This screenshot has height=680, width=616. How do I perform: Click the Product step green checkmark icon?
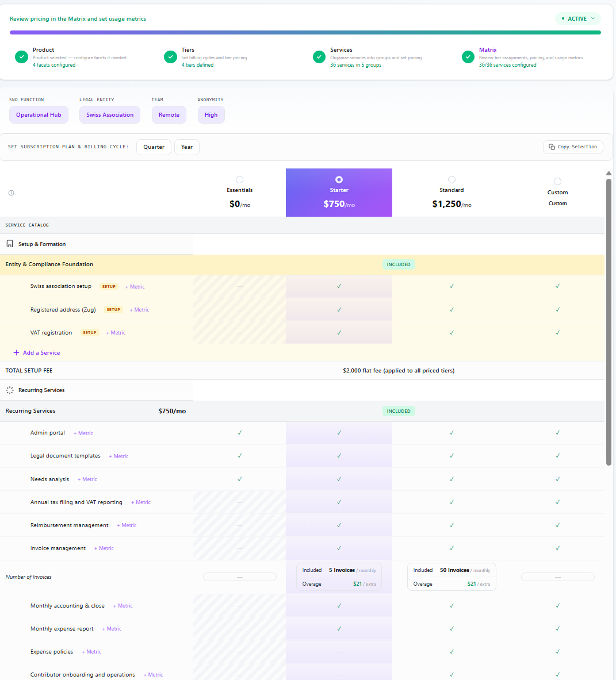[21, 57]
